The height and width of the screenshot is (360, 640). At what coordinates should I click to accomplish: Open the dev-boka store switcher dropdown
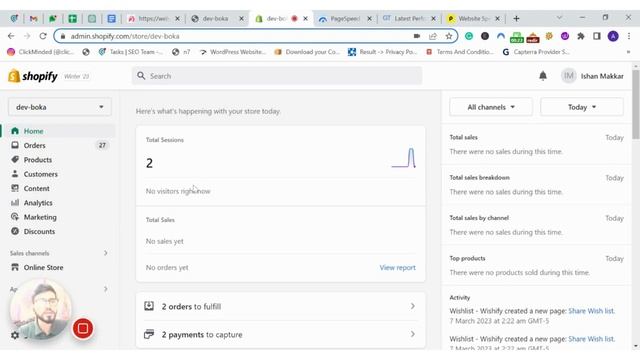(x=60, y=107)
